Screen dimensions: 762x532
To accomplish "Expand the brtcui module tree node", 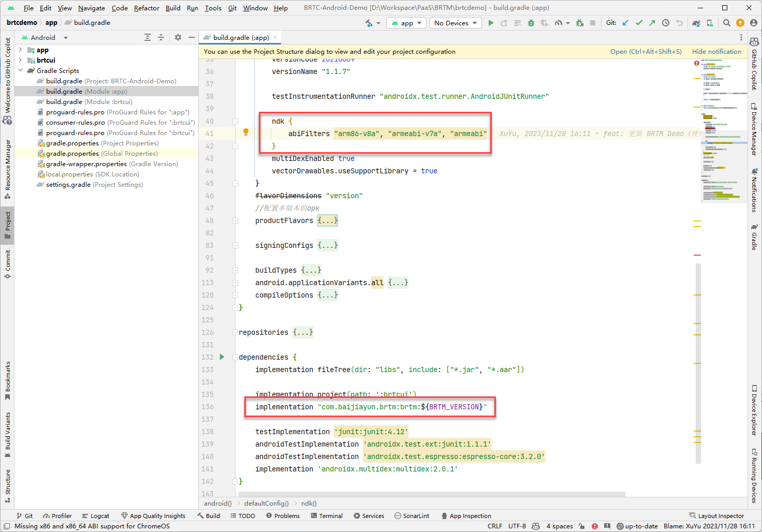I will tap(20, 60).
